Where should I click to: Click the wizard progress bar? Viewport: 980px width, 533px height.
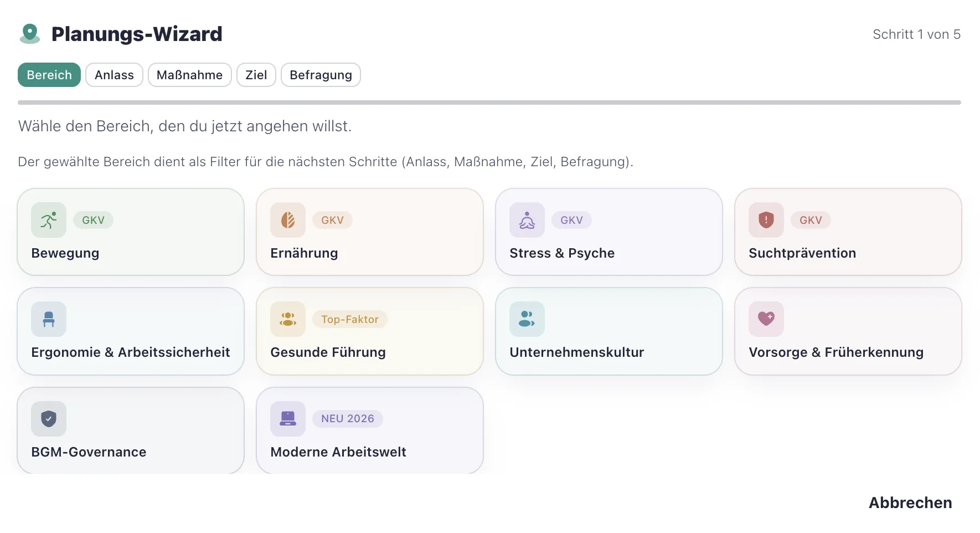pos(489,102)
